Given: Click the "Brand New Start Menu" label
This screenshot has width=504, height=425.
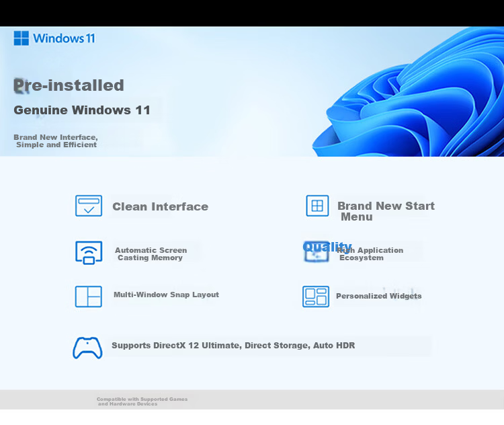Looking at the screenshot, I should pyautogui.click(x=386, y=211).
